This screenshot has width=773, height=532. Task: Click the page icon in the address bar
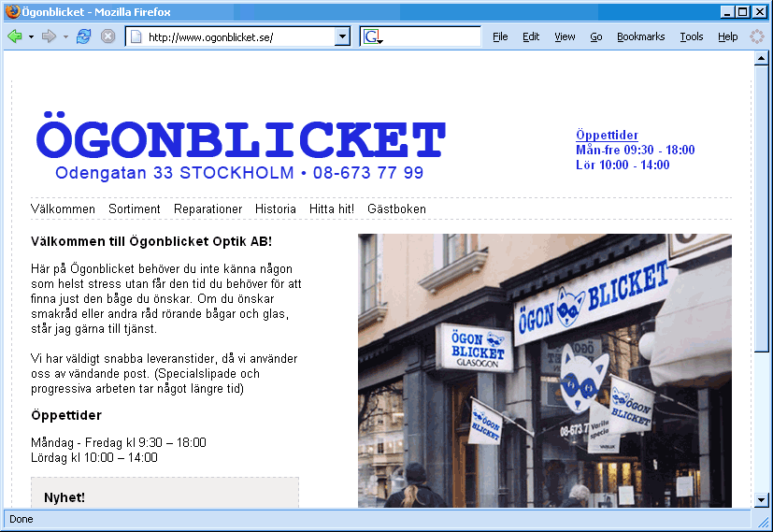point(136,36)
